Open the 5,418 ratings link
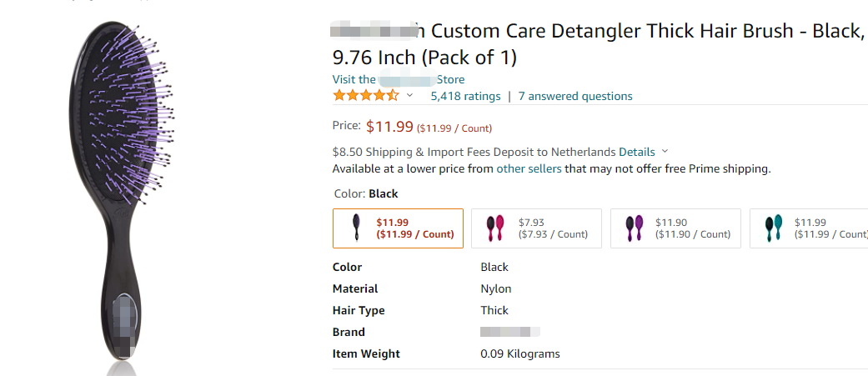Screen dimensions: 868x376 point(465,96)
